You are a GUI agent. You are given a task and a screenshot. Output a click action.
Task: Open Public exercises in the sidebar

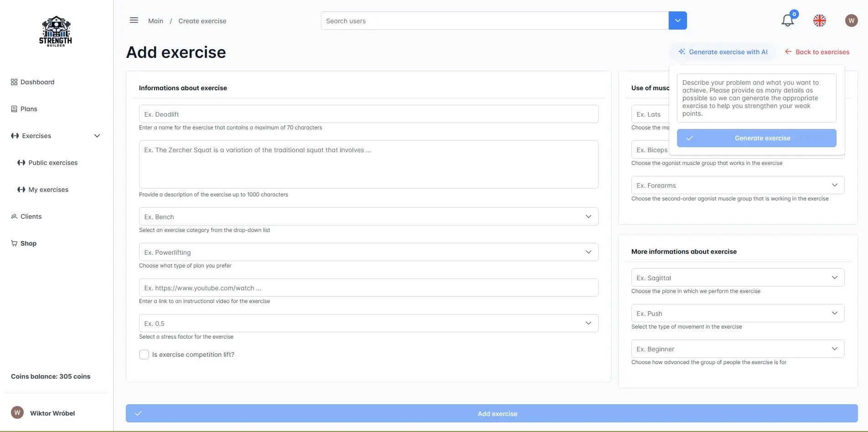[53, 163]
